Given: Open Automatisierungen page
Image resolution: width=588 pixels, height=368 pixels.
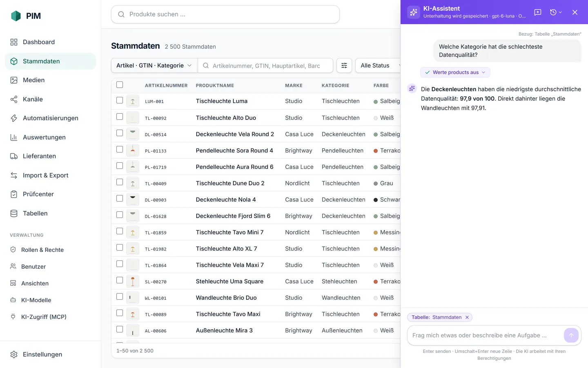Looking at the screenshot, I should pos(50,118).
